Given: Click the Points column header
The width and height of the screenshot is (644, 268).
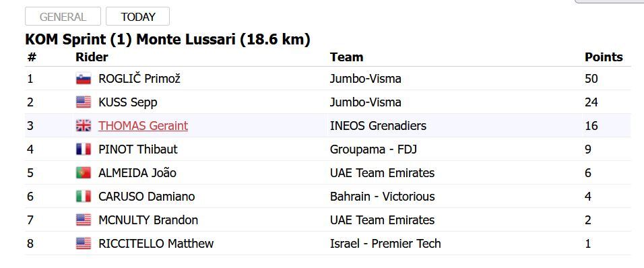Looking at the screenshot, I should (604, 57).
